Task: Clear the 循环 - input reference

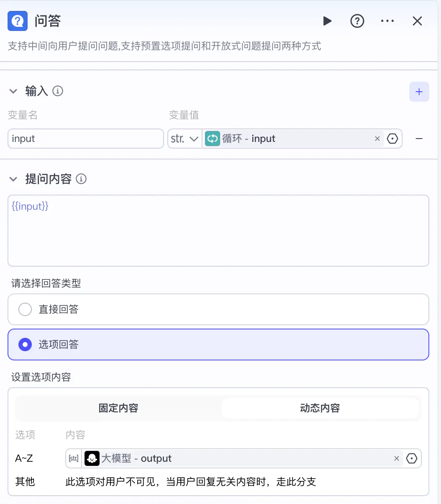Action: point(377,139)
